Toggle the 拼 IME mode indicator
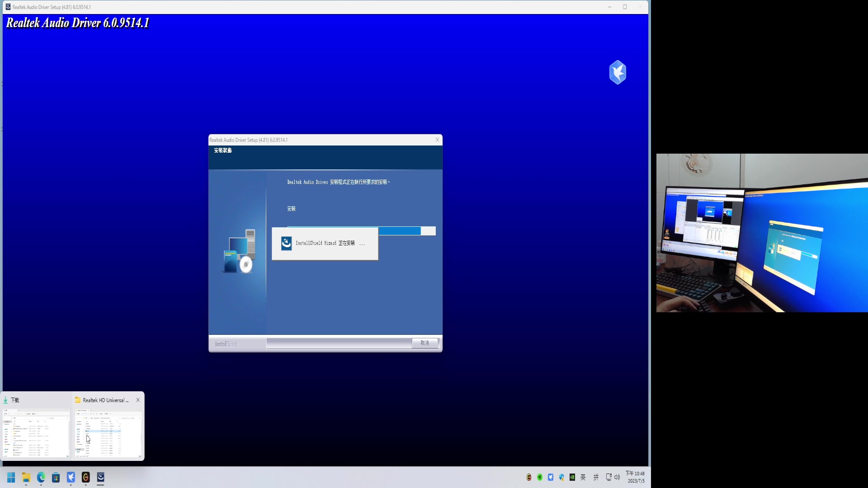 pyautogui.click(x=596, y=477)
